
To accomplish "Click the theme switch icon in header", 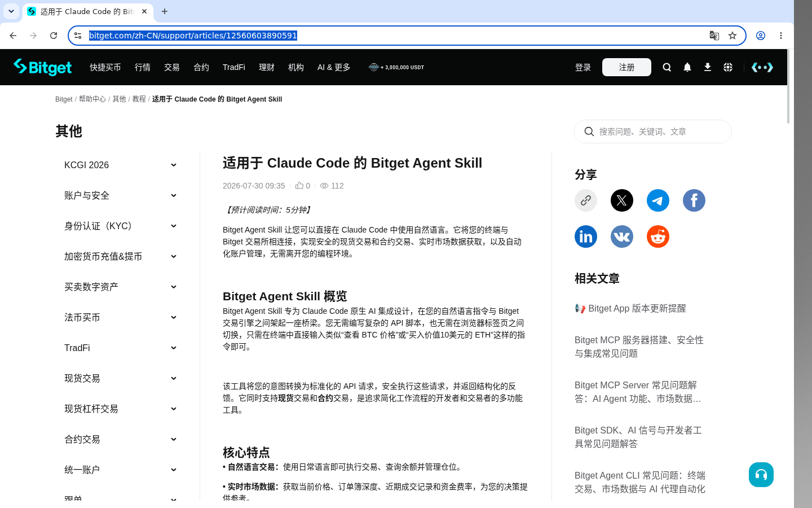I will 762,67.
